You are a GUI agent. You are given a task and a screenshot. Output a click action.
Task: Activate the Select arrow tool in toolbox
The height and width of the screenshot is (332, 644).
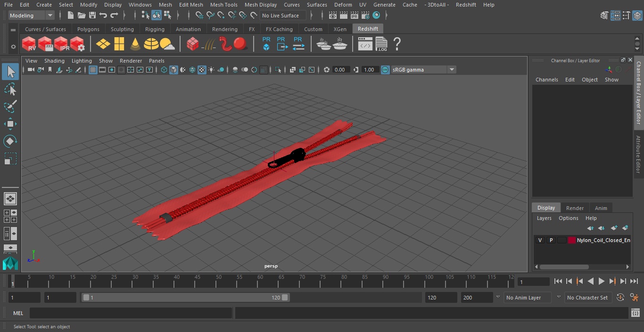tap(10, 72)
